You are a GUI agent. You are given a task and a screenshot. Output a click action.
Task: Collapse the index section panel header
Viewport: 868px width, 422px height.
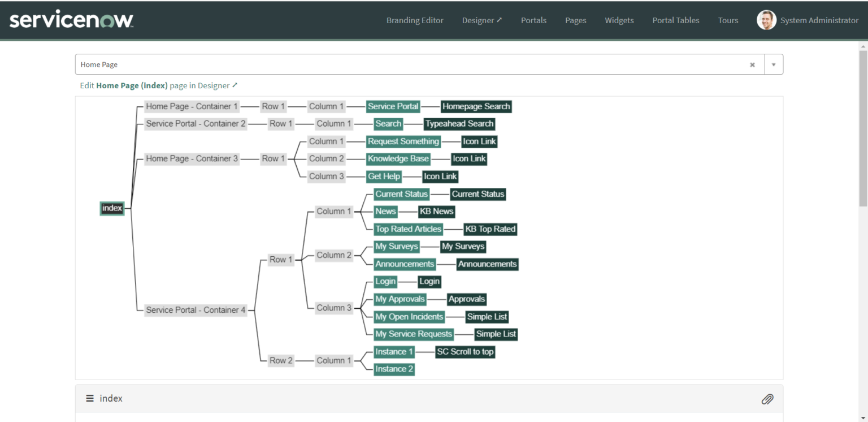pos(111,398)
